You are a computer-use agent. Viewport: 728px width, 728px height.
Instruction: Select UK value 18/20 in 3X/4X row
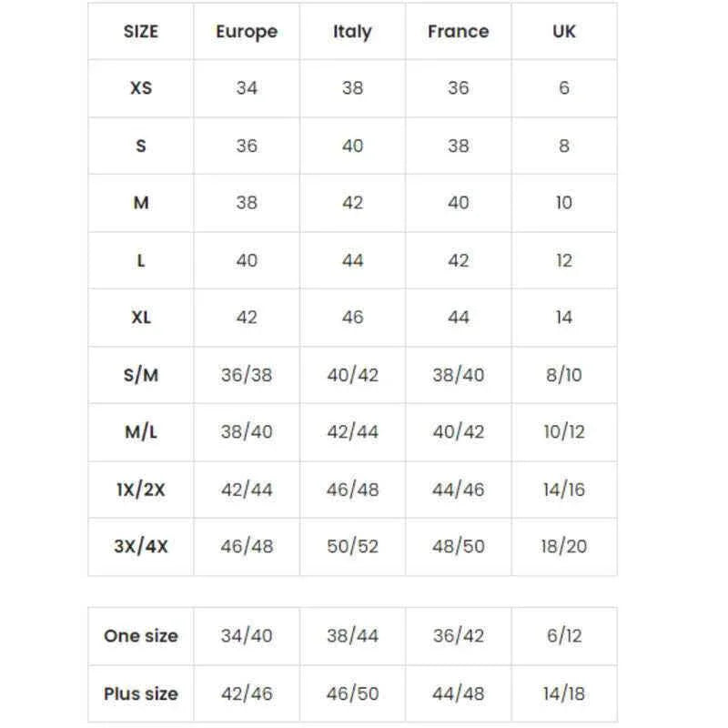point(564,547)
